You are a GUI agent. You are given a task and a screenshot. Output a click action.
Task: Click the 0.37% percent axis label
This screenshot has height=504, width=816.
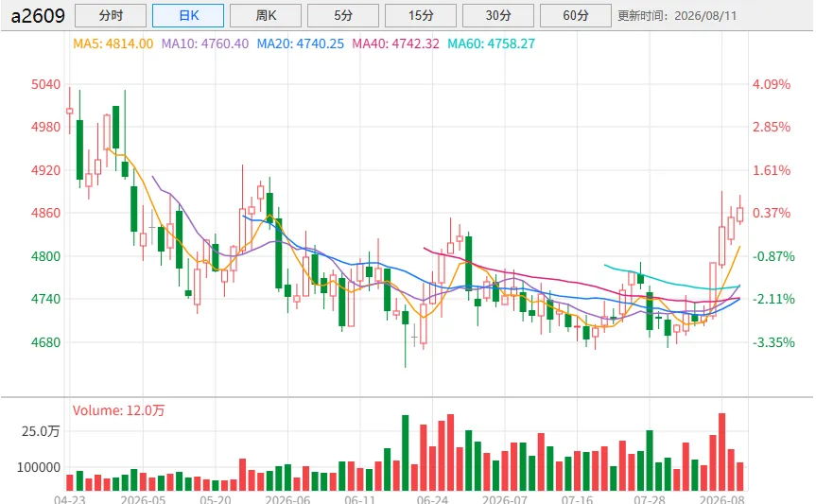tap(772, 213)
